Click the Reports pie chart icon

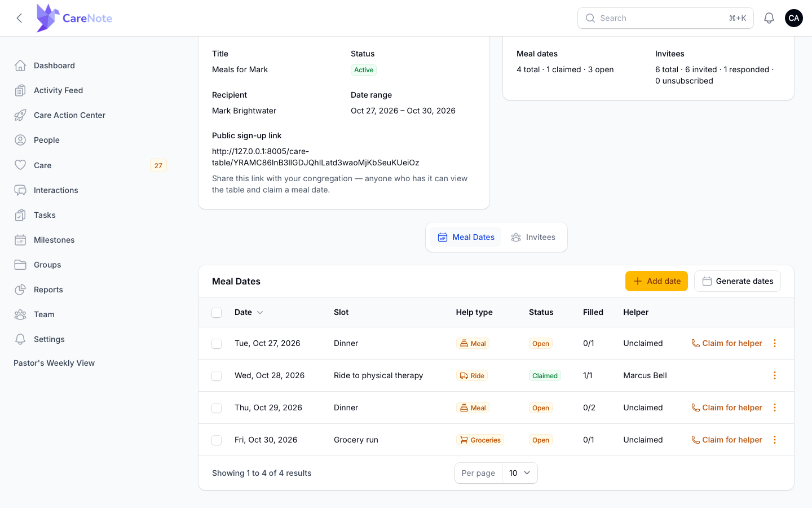coord(20,290)
